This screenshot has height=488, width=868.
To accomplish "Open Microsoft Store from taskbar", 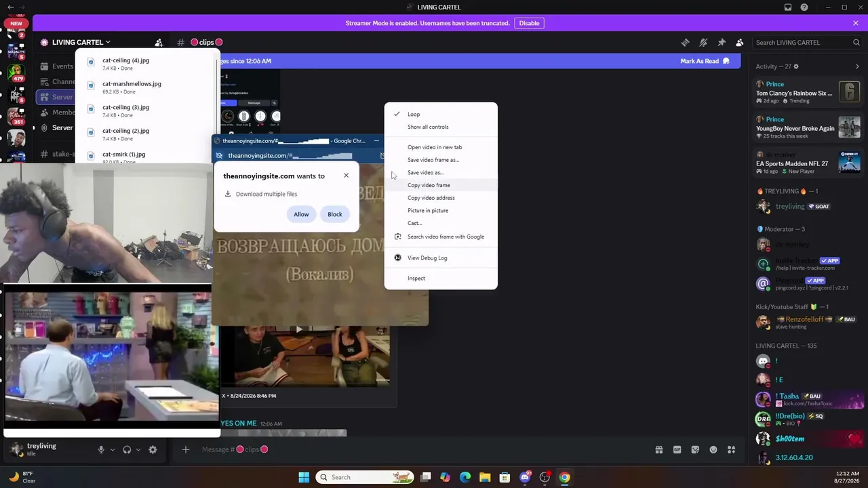I will pos(505,477).
